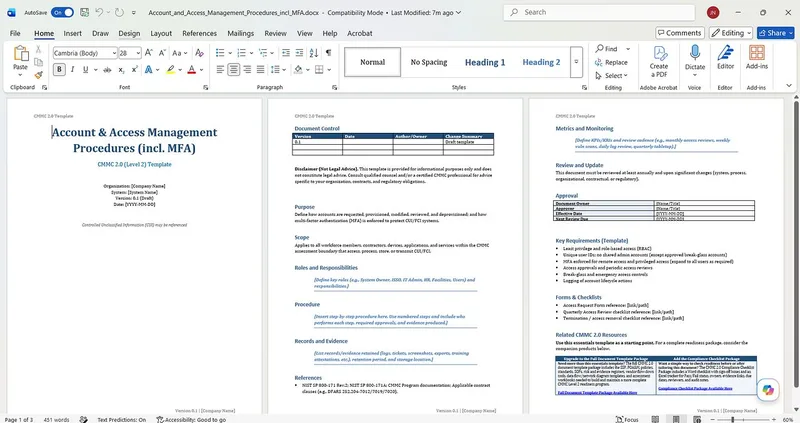The width and height of the screenshot is (800, 423).
Task: Click the red font color button
Action: tap(192, 69)
